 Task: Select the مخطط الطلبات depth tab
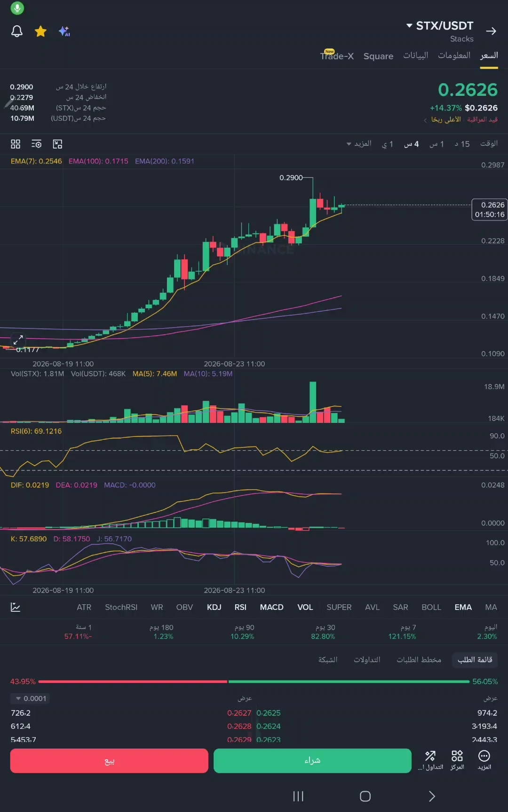(419, 660)
